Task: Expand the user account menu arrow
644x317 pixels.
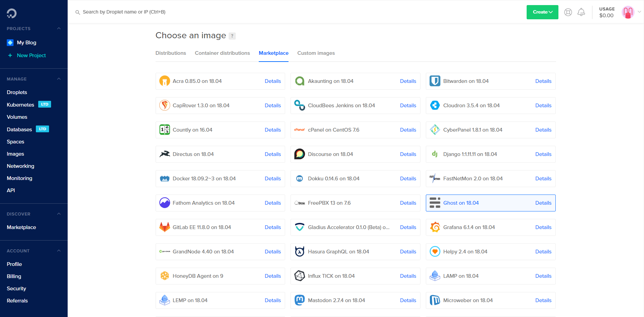Action: pyautogui.click(x=639, y=12)
